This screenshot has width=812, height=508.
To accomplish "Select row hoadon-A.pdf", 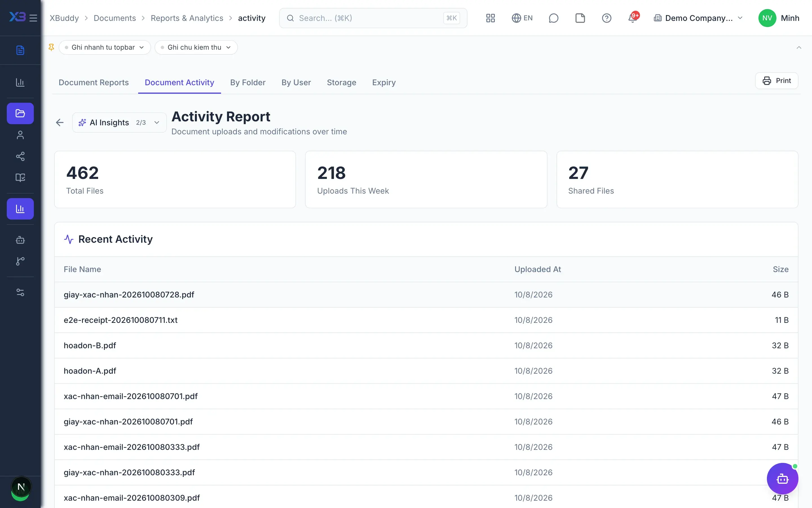I will click(426, 371).
